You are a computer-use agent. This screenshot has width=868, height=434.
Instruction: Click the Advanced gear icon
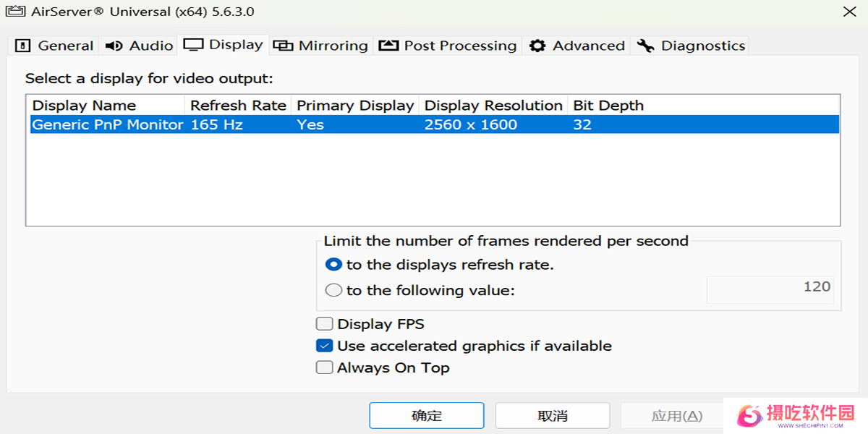coord(537,46)
